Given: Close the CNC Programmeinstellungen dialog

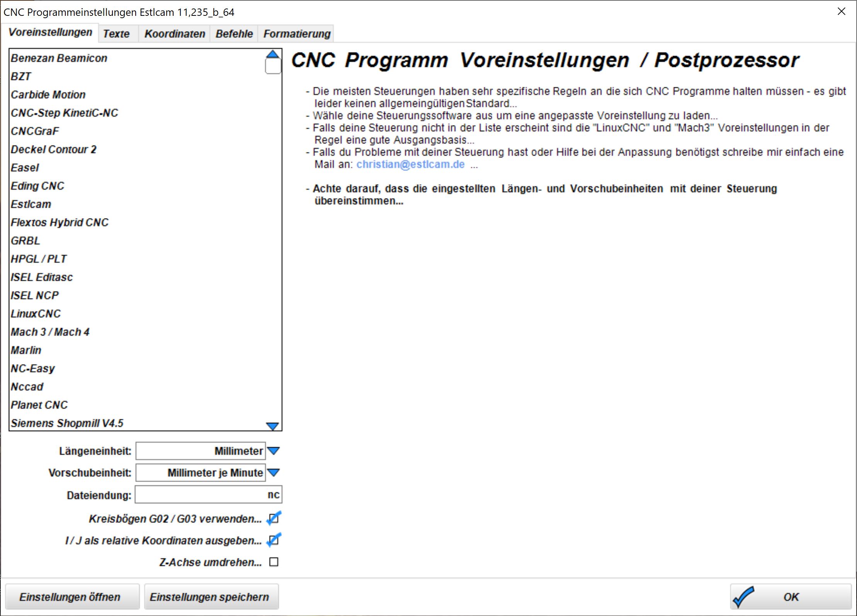Looking at the screenshot, I should pos(842,12).
